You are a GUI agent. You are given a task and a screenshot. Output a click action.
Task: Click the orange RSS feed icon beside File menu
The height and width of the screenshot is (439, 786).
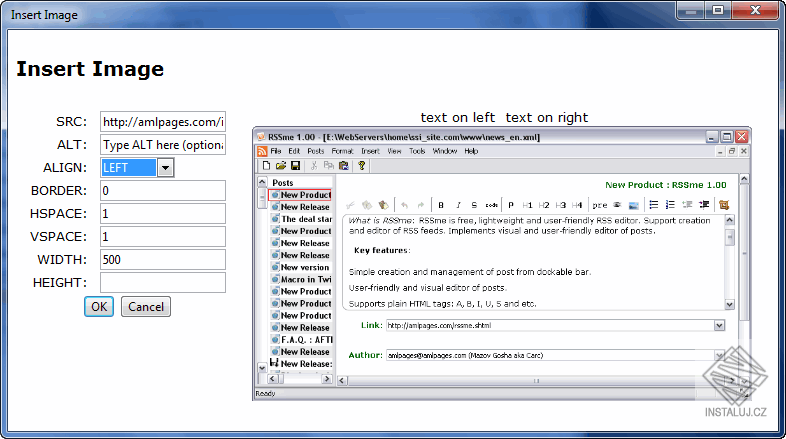coord(262,151)
